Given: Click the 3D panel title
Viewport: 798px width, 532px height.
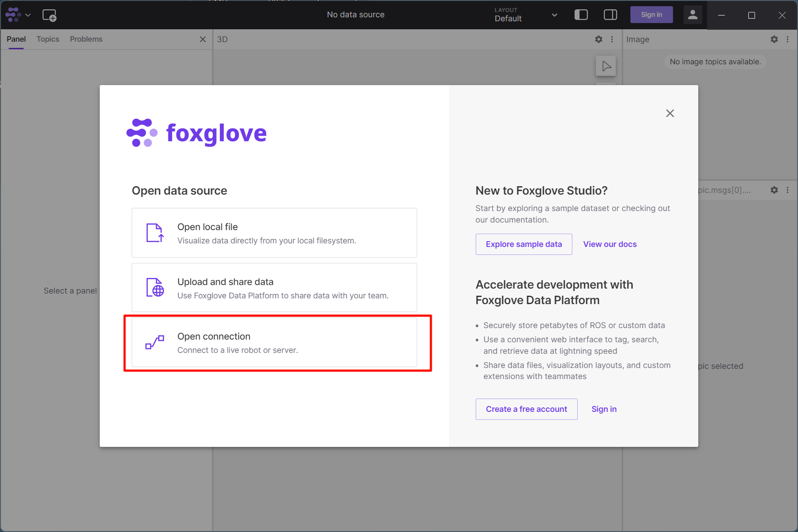Looking at the screenshot, I should click(x=222, y=39).
